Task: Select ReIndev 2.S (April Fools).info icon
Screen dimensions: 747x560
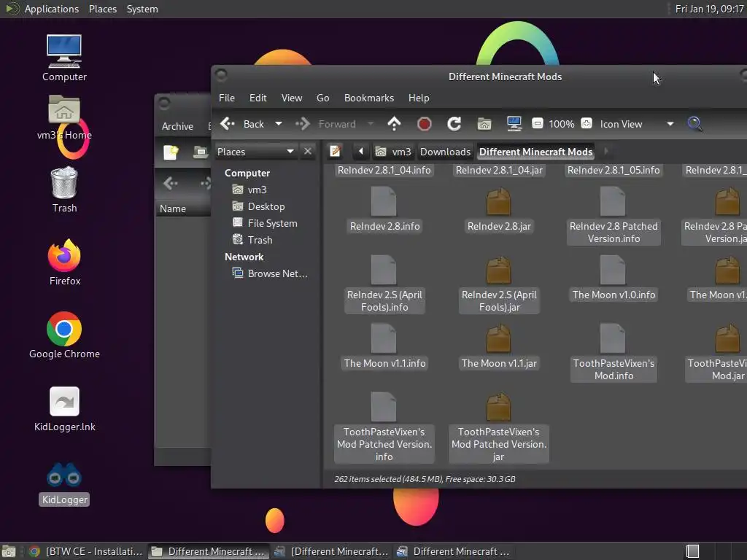Action: coord(384,271)
